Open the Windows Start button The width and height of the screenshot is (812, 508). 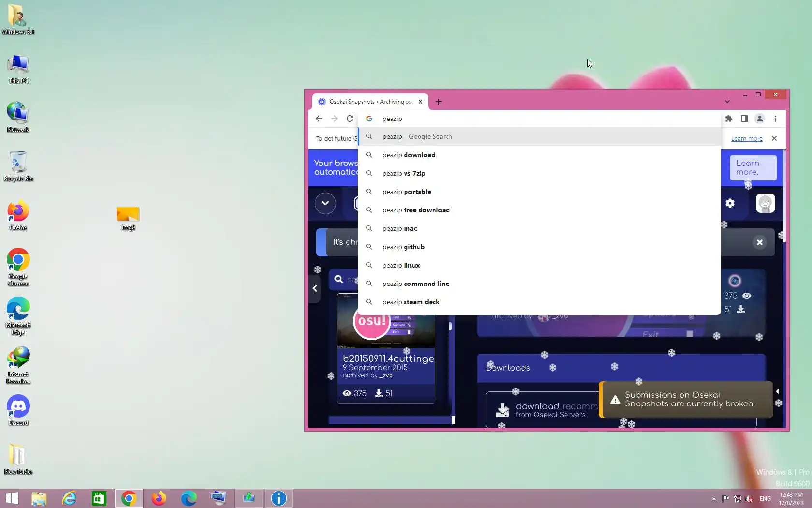pyautogui.click(x=12, y=498)
